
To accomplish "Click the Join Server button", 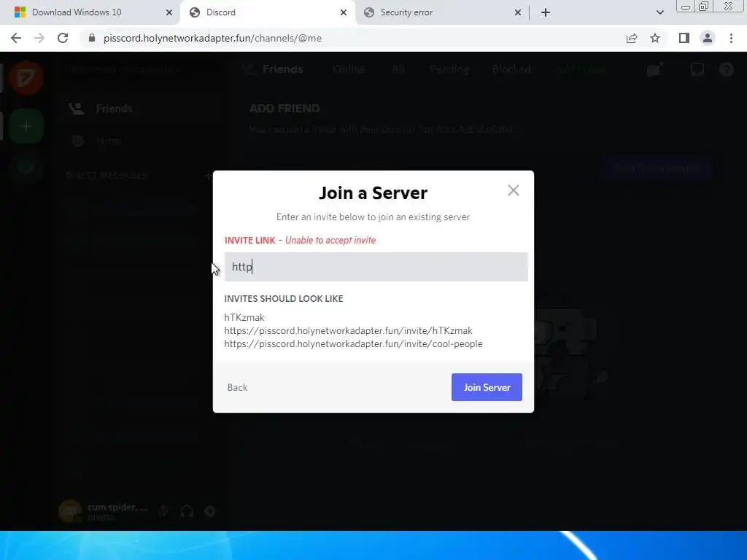I will (x=487, y=387).
